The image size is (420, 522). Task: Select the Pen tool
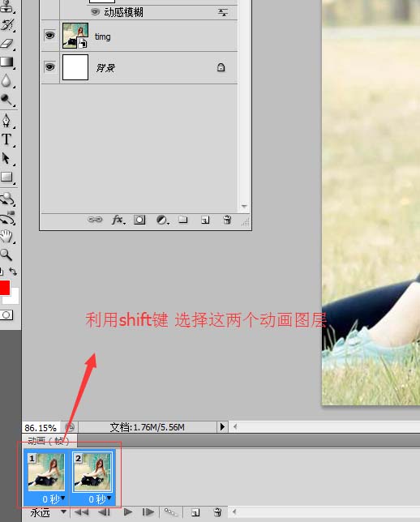click(x=6, y=120)
